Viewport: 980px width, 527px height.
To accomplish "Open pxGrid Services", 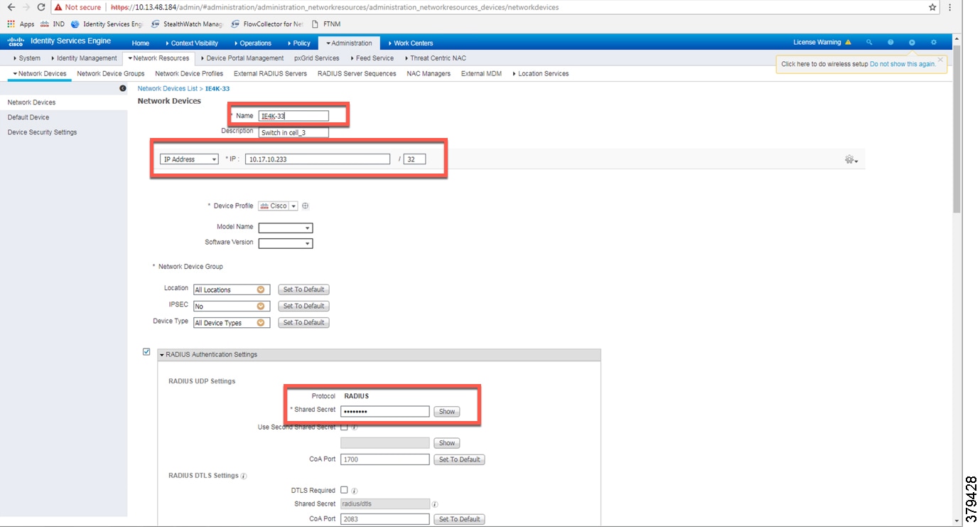I will click(x=317, y=58).
